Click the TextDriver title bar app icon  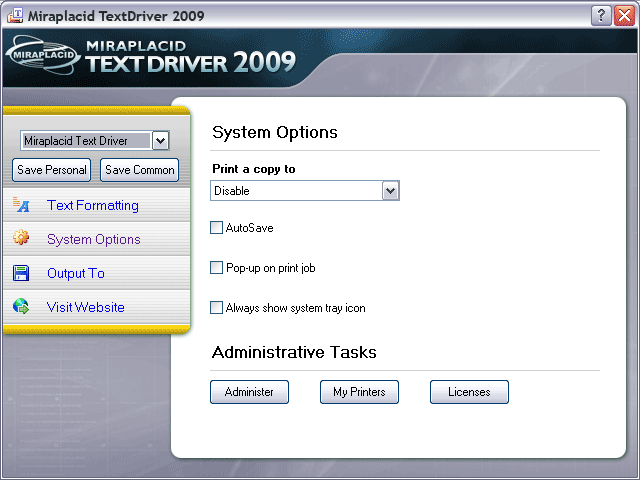15,16
